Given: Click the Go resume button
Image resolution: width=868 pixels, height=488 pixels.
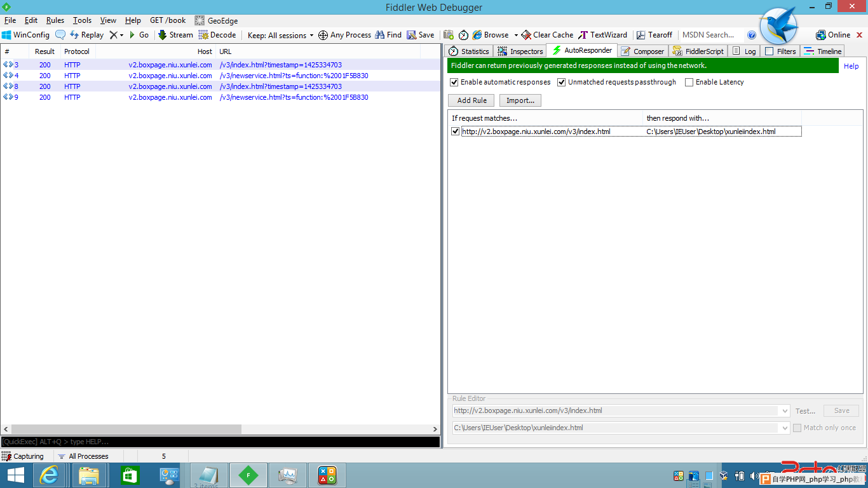Looking at the screenshot, I should 139,35.
